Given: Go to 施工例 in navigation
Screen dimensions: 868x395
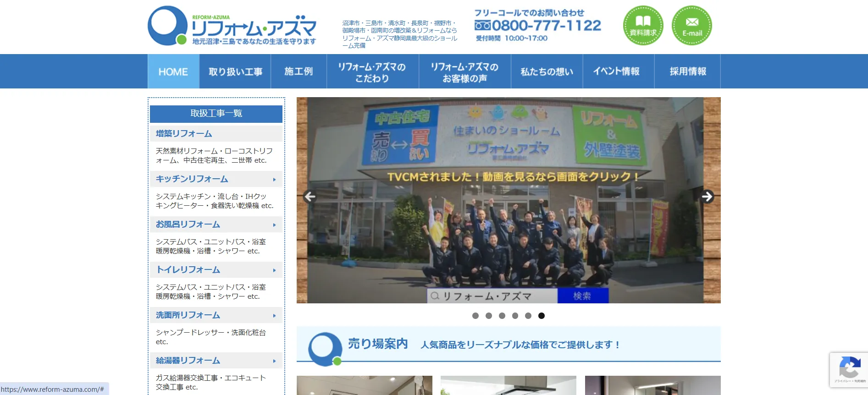Looking at the screenshot, I should point(299,71).
